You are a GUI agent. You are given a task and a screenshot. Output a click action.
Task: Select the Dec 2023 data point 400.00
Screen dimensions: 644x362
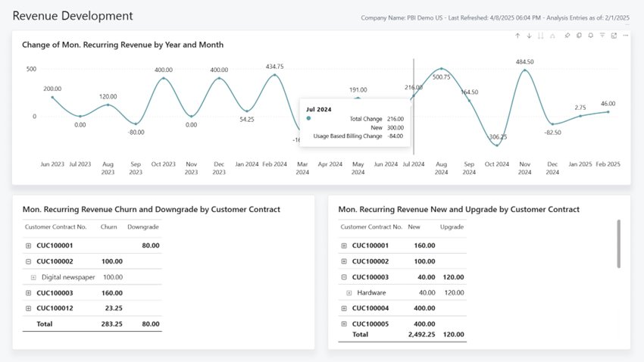[x=219, y=78]
